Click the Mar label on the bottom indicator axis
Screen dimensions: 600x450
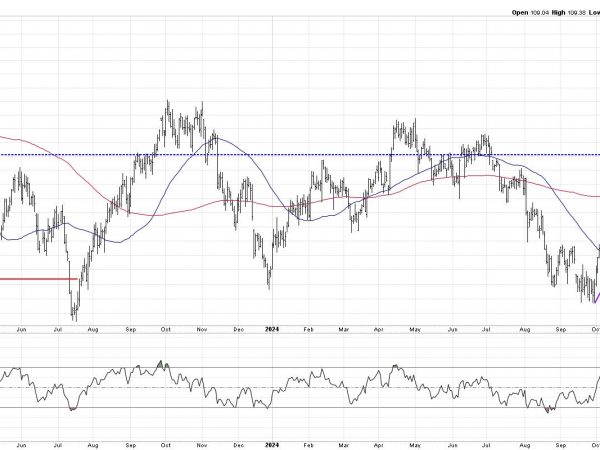344,445
